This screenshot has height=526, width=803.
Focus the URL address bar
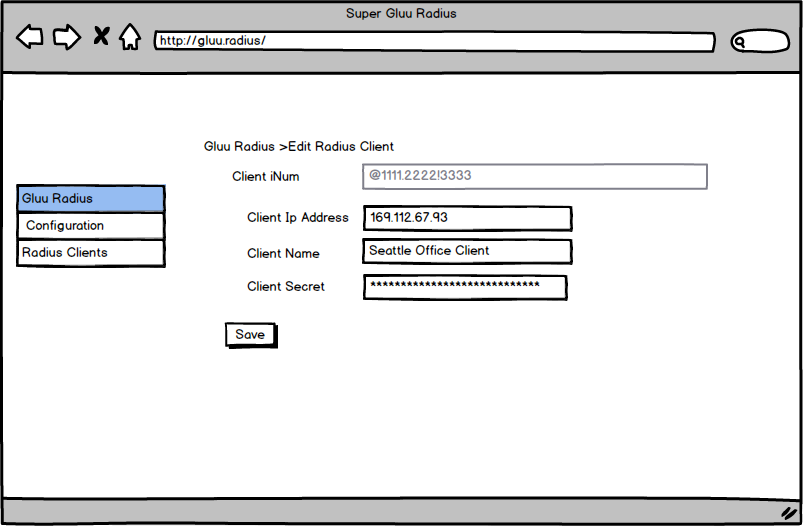coord(434,41)
